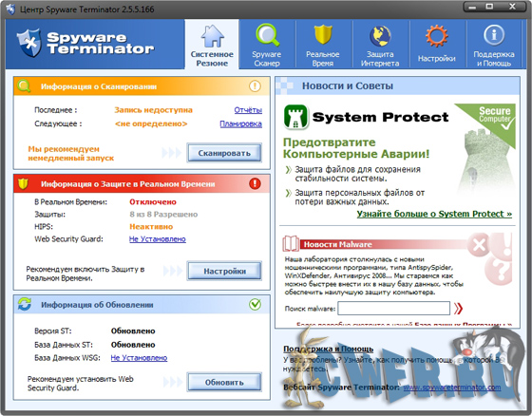Open the Отчёты link
This screenshot has width=532, height=416.
point(248,110)
